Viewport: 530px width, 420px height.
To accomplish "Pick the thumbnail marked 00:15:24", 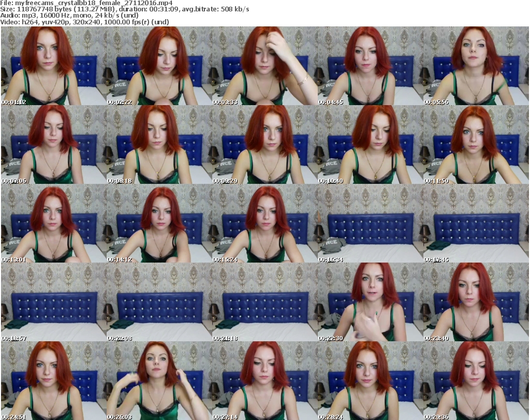I will 264,224.
